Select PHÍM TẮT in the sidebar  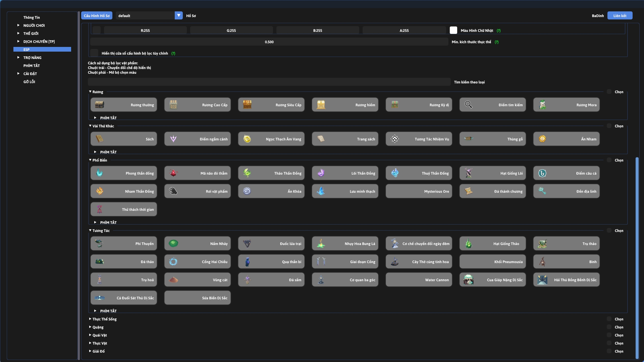[32, 66]
